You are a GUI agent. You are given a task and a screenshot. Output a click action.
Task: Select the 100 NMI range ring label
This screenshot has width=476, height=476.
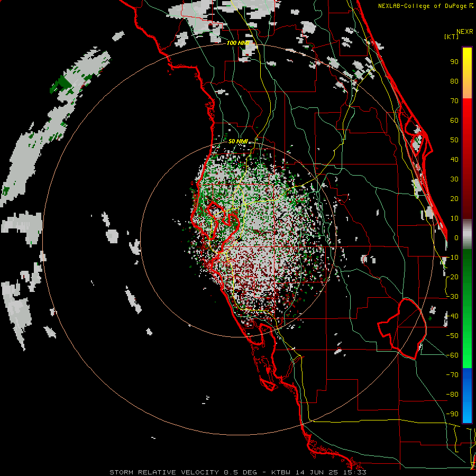point(237,43)
